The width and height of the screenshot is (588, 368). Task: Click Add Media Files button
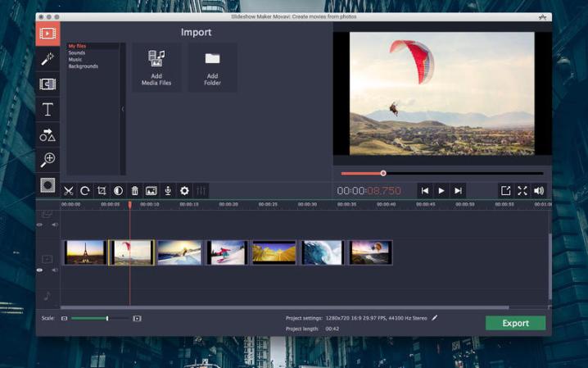coord(156,67)
